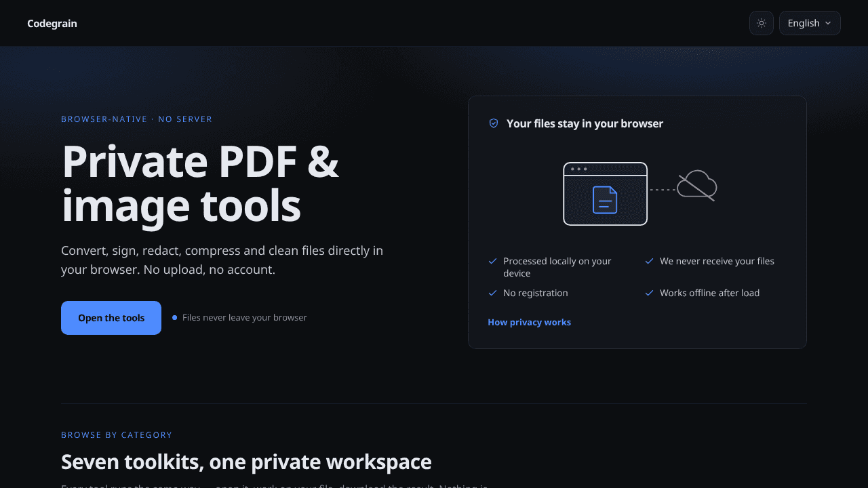868x488 pixels.
Task: Click the shield icon beside files stay heading
Action: [494, 123]
